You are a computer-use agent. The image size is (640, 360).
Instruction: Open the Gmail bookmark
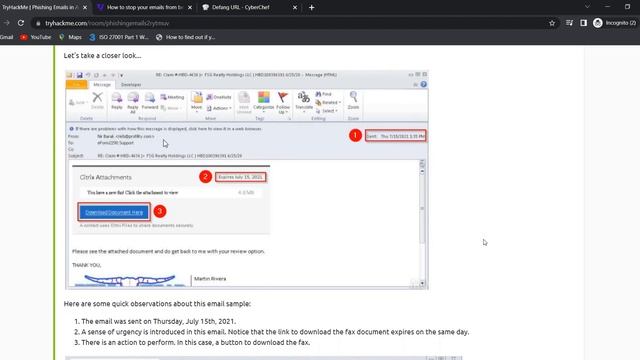(7, 37)
